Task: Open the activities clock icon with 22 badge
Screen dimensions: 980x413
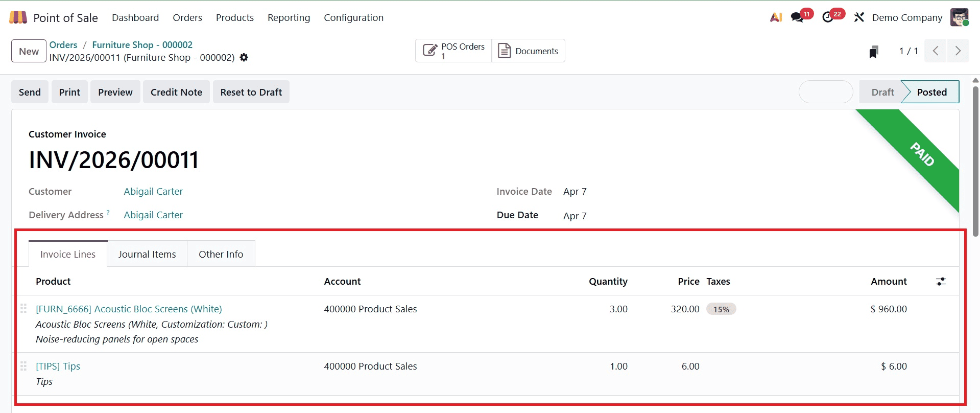Action: 828,17
